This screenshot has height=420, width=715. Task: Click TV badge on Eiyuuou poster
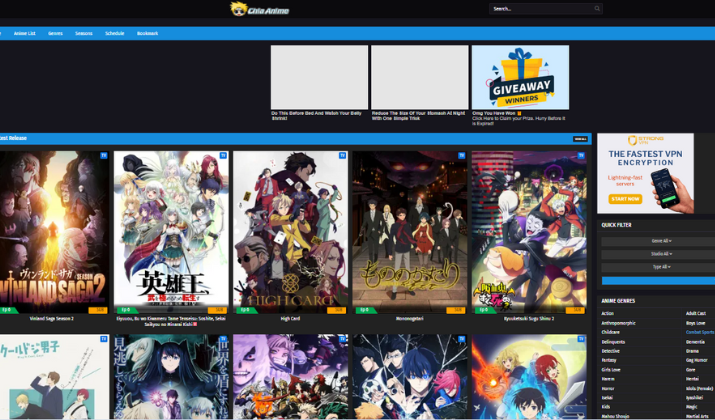[x=223, y=156]
